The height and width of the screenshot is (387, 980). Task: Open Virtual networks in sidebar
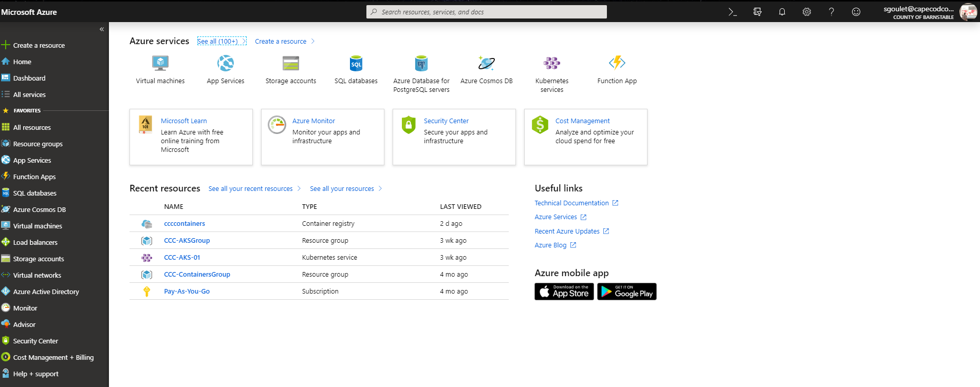coord(37,275)
